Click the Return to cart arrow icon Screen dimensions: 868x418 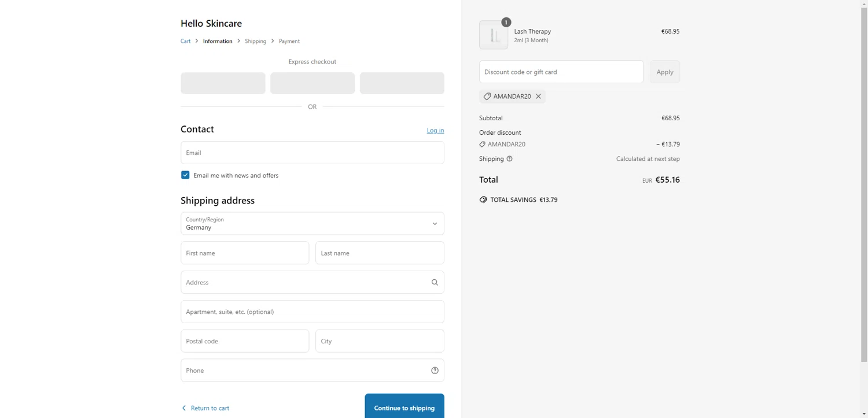pos(184,408)
